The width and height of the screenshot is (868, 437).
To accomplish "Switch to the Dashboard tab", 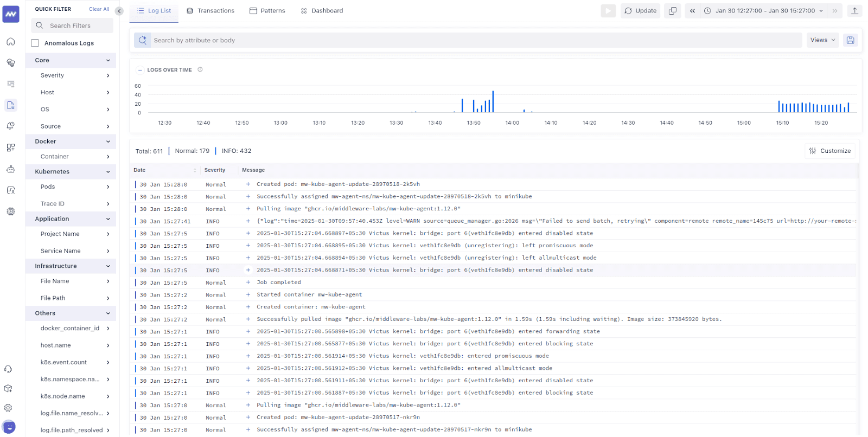I will (x=322, y=11).
